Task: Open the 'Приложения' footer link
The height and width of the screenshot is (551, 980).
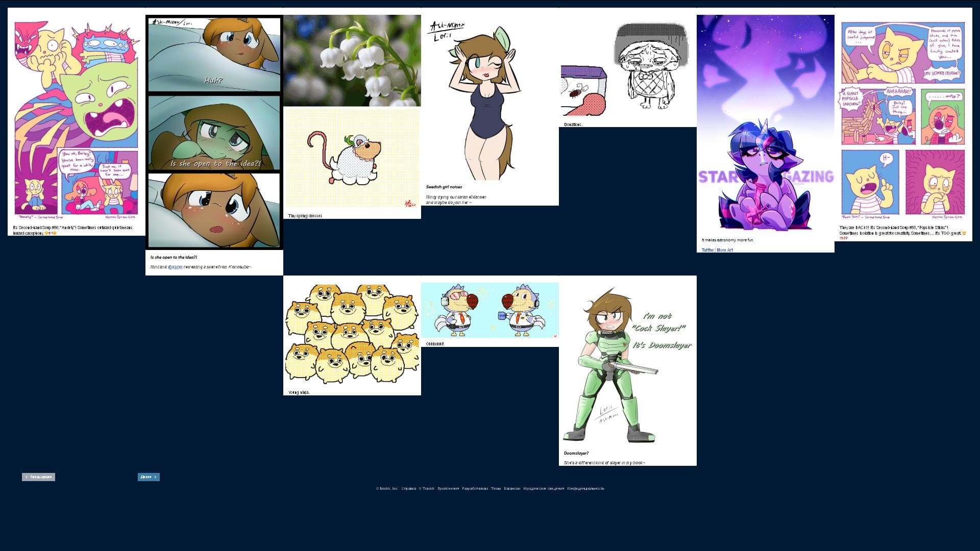Action: (448, 489)
